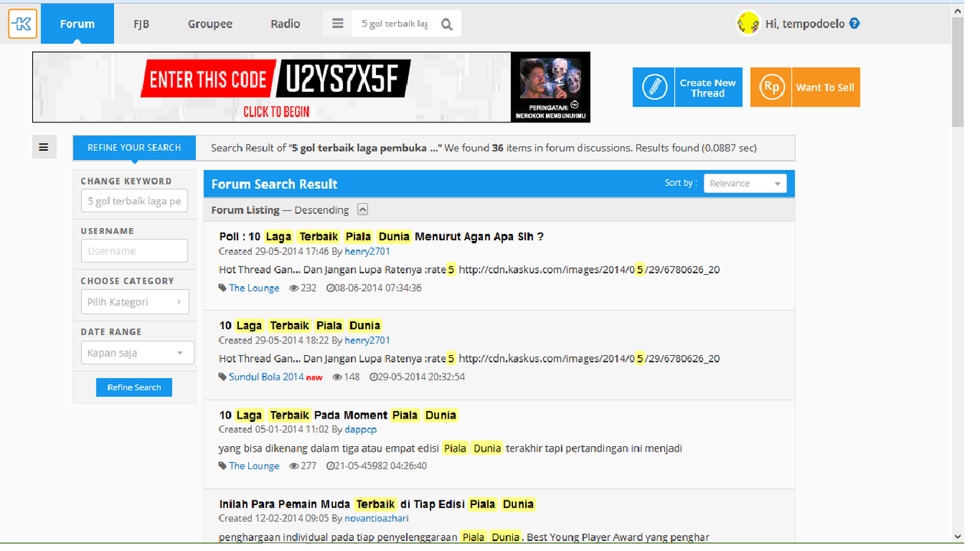The width and height of the screenshot is (980, 551).
Task: Visit user dappcp profile
Action: tap(361, 429)
